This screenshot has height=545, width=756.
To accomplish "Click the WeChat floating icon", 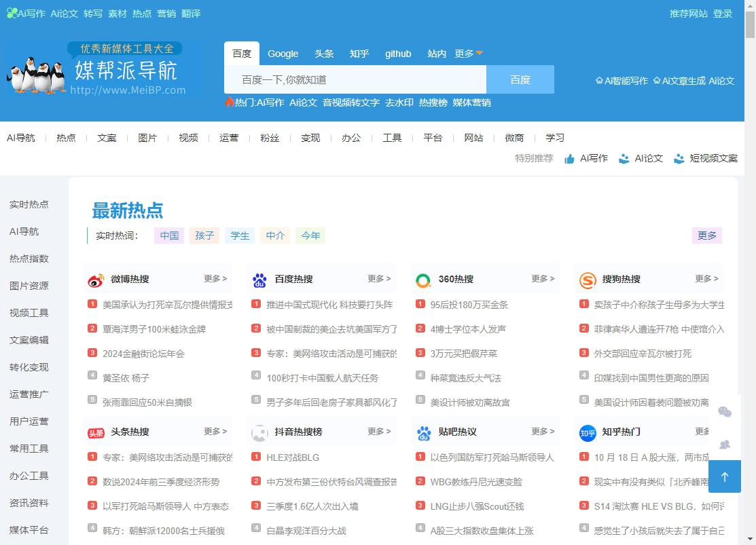I will pyautogui.click(x=725, y=412).
